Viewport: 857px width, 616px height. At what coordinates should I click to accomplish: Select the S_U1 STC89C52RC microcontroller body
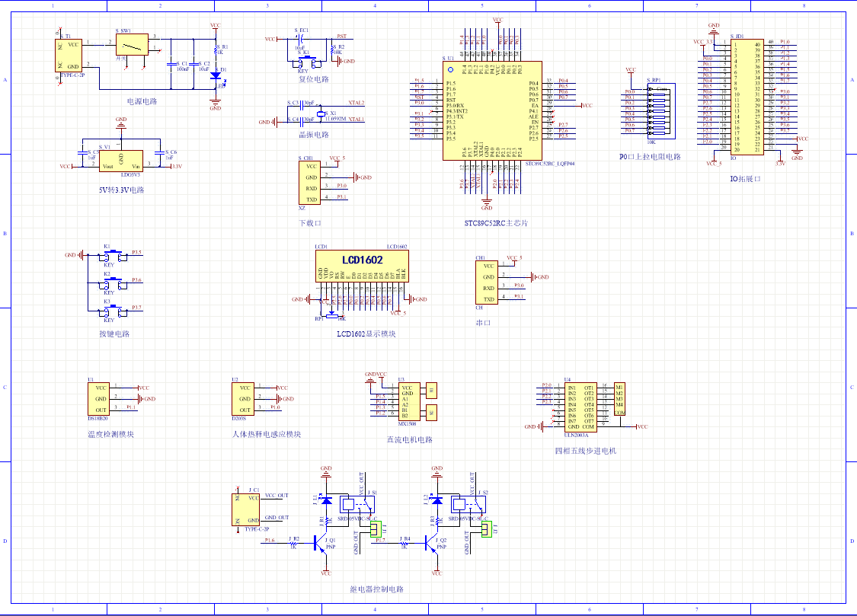[x=492, y=110]
